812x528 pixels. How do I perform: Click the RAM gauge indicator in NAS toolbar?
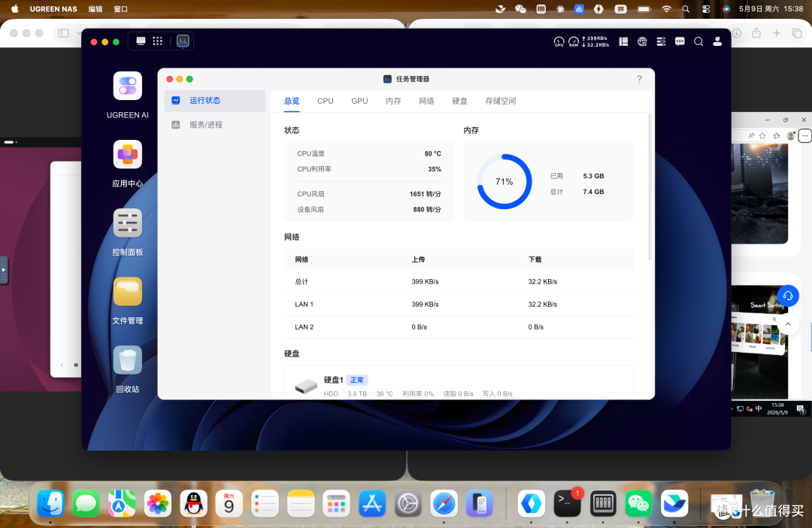[573, 41]
